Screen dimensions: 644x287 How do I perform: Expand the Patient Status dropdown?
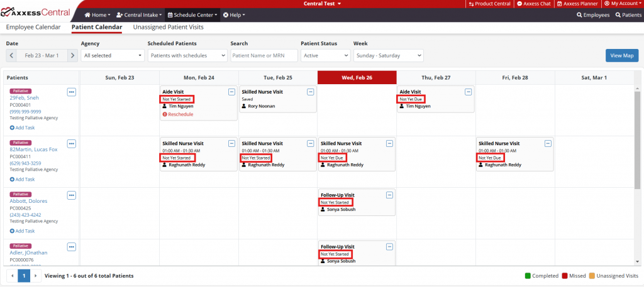coord(323,55)
